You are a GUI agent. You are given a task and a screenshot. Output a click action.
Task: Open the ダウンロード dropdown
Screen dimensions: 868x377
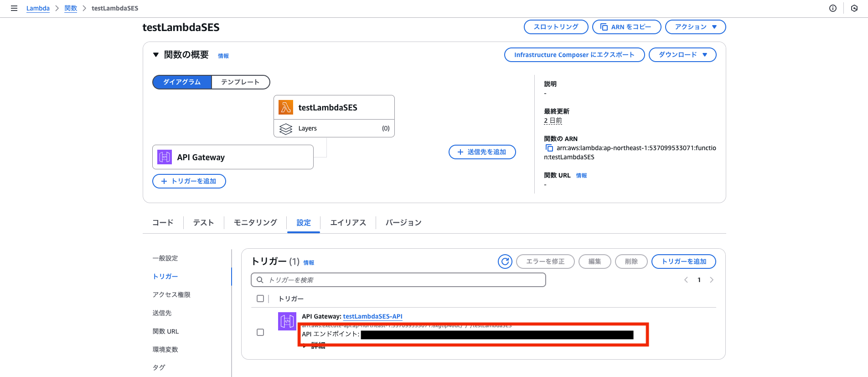682,55
